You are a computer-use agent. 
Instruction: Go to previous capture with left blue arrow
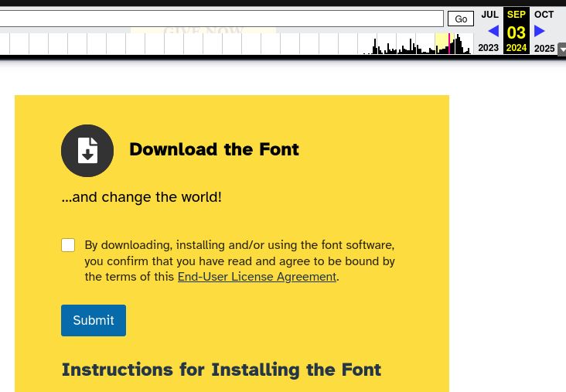click(x=493, y=31)
